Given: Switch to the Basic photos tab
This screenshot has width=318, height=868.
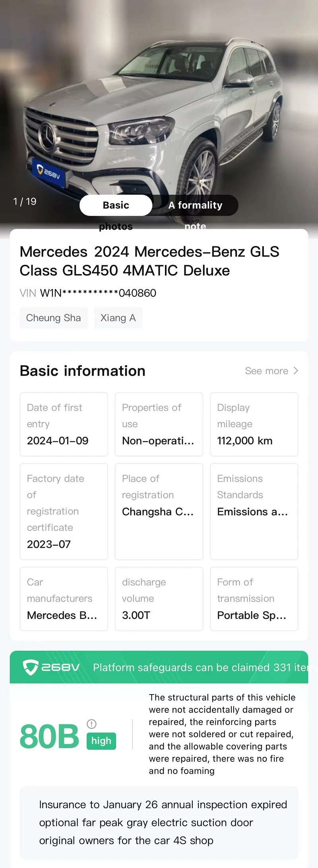Looking at the screenshot, I should (x=116, y=205).
